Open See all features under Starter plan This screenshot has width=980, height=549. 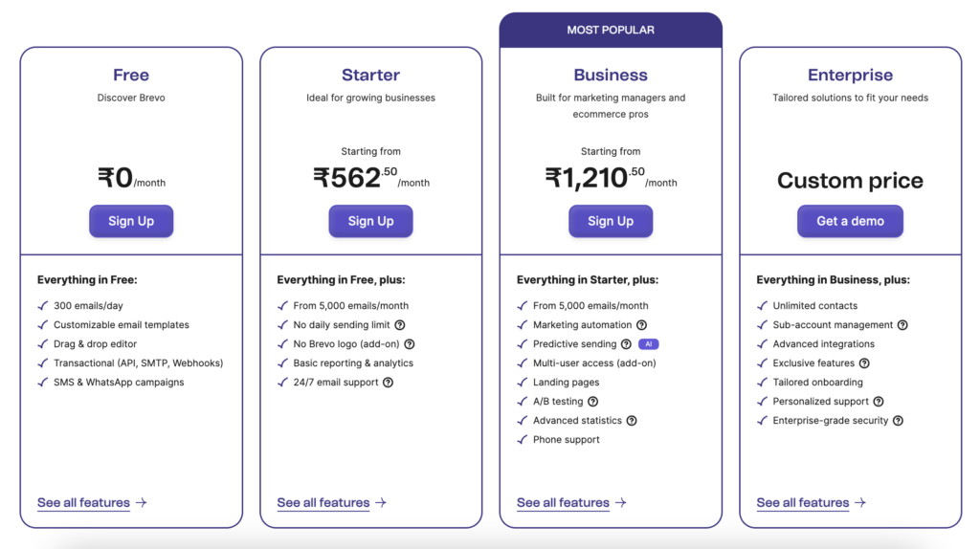click(331, 502)
